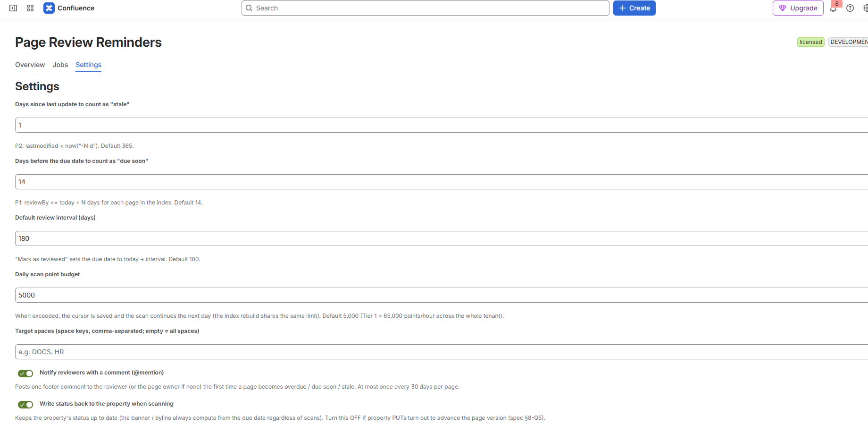Focus the Search field
Viewport: 868px width, 425px height.
426,8
